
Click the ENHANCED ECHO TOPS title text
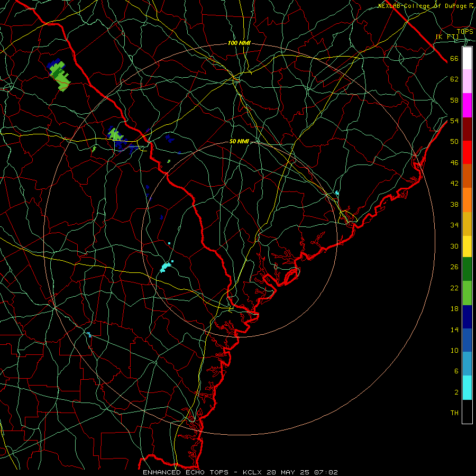[186, 472]
